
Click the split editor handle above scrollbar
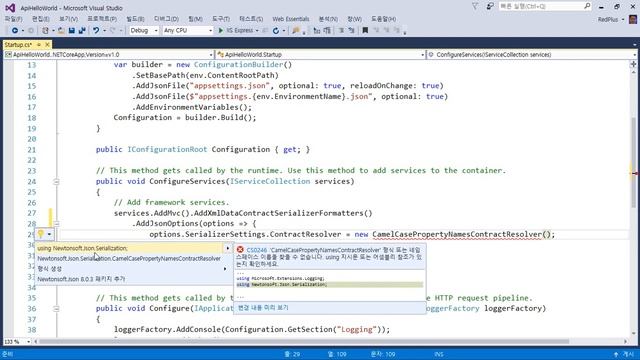pyautogui.click(x=633, y=64)
